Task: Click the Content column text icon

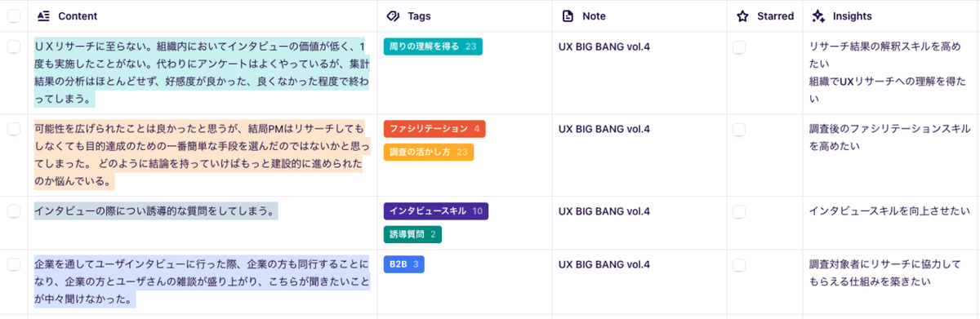Action: [x=44, y=16]
